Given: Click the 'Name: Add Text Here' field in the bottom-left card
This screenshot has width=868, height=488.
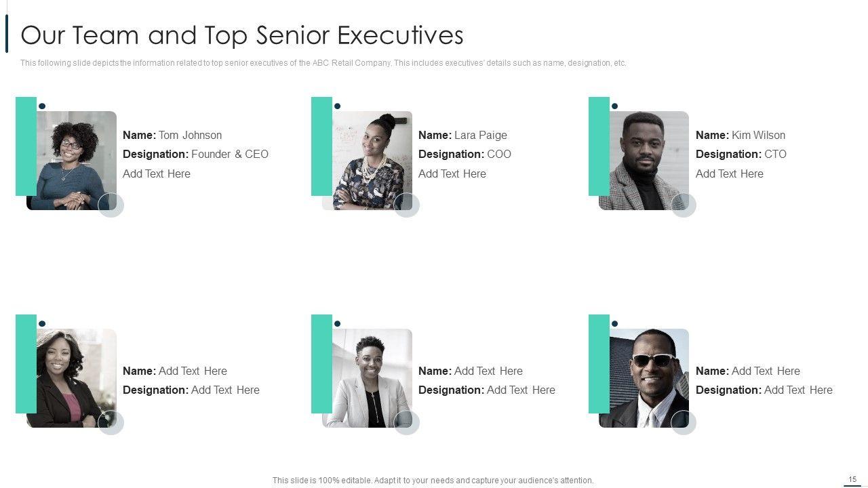Looking at the screenshot, I should [175, 371].
